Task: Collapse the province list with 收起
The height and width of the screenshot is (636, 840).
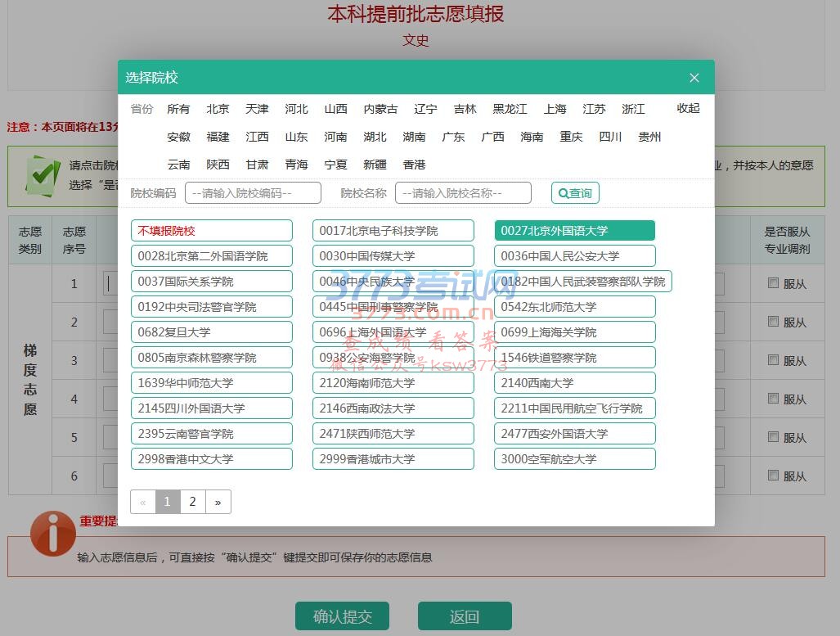Action: pyautogui.click(x=688, y=109)
